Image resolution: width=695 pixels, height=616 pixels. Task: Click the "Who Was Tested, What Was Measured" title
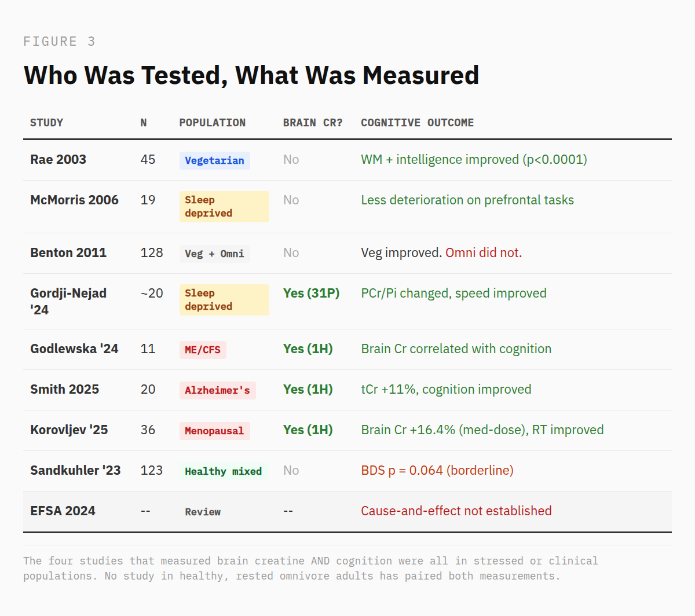pyautogui.click(x=251, y=75)
